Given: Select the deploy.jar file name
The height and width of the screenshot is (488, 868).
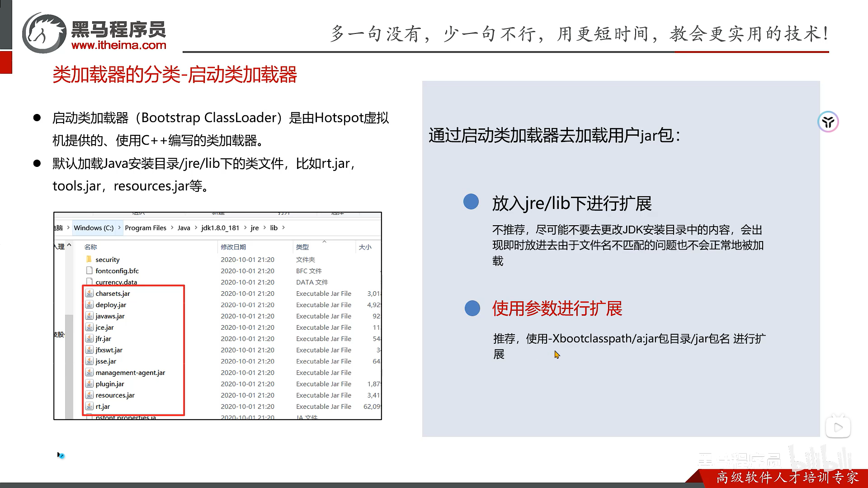Looking at the screenshot, I should (111, 305).
